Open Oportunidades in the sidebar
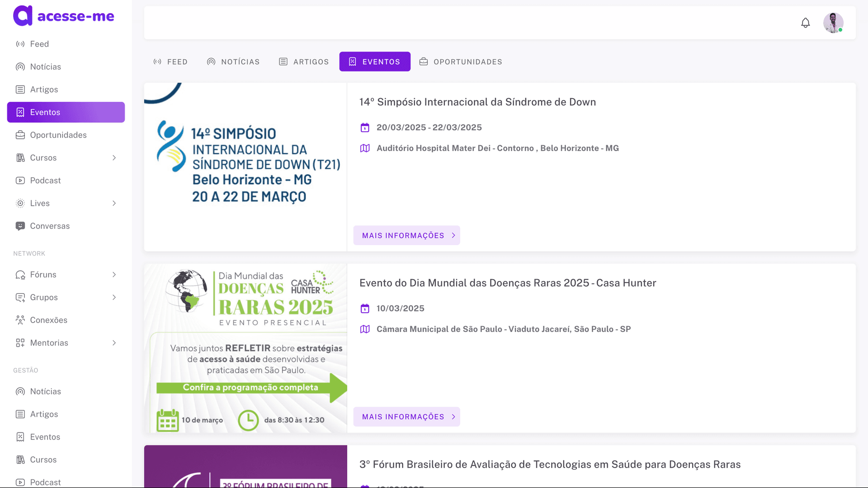The height and width of the screenshot is (488, 868). 58,135
